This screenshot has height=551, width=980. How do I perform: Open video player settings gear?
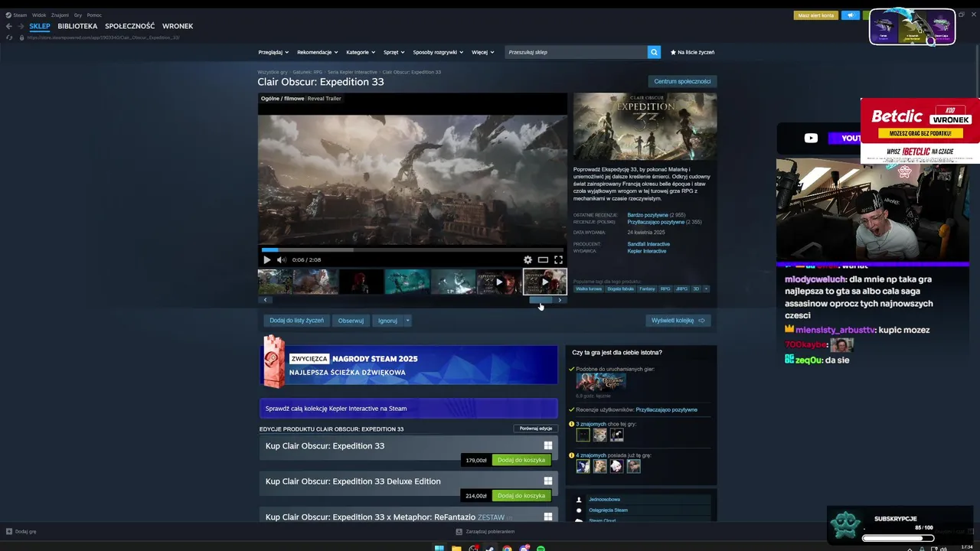pos(528,260)
